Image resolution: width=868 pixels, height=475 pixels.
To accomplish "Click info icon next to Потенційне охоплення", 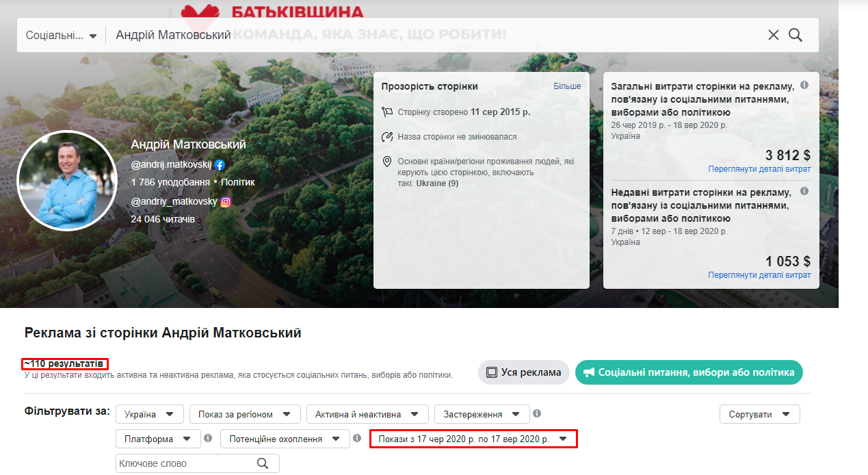I will (357, 438).
